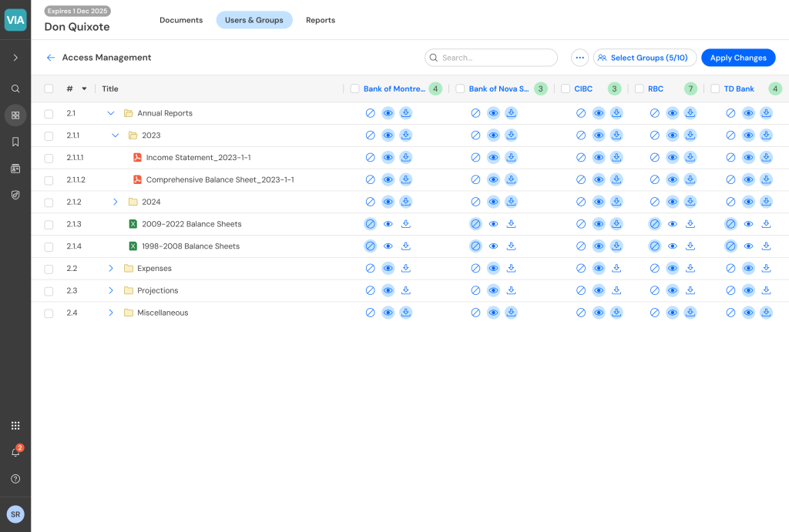Click the Bank of Nova Scotia group link

[499, 89]
